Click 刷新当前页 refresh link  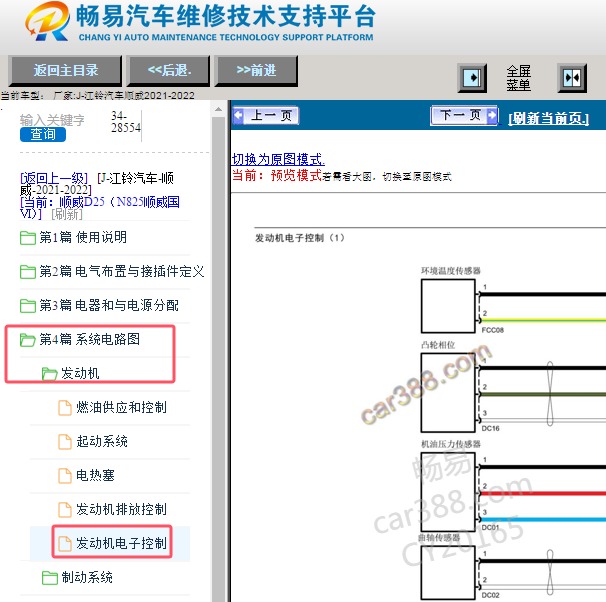pyautogui.click(x=548, y=118)
